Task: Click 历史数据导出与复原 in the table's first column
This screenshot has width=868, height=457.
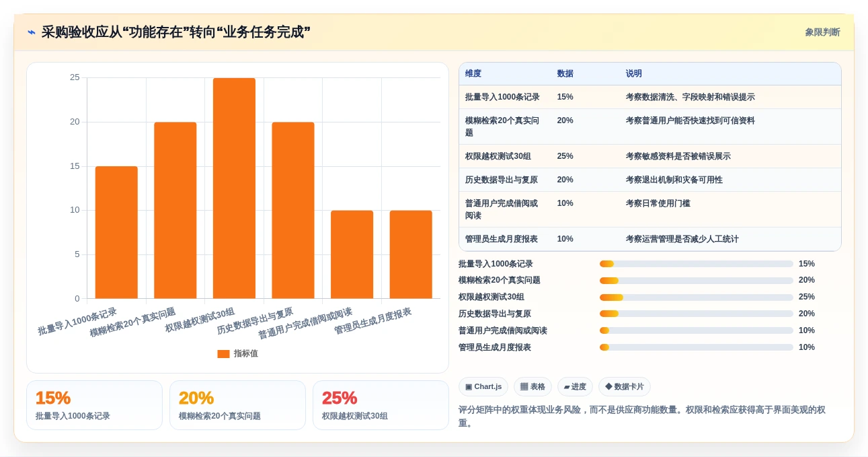Action: tap(502, 180)
